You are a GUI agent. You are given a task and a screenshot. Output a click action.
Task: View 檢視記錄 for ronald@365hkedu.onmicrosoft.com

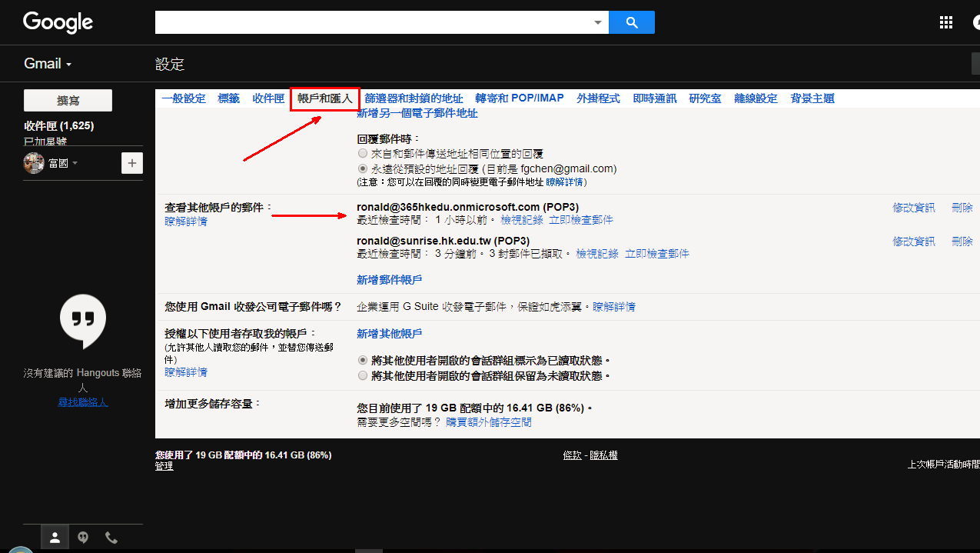coord(522,220)
